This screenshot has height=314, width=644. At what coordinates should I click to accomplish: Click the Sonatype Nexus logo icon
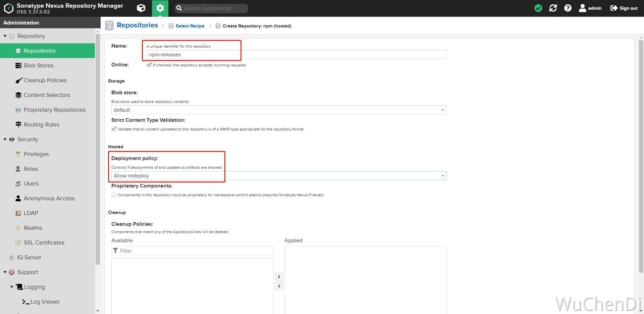(9, 8)
